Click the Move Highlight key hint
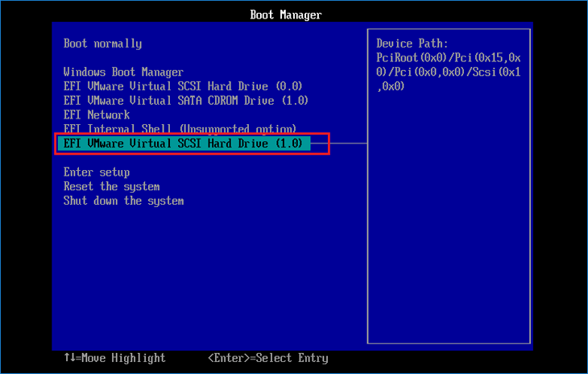 [x=114, y=358]
